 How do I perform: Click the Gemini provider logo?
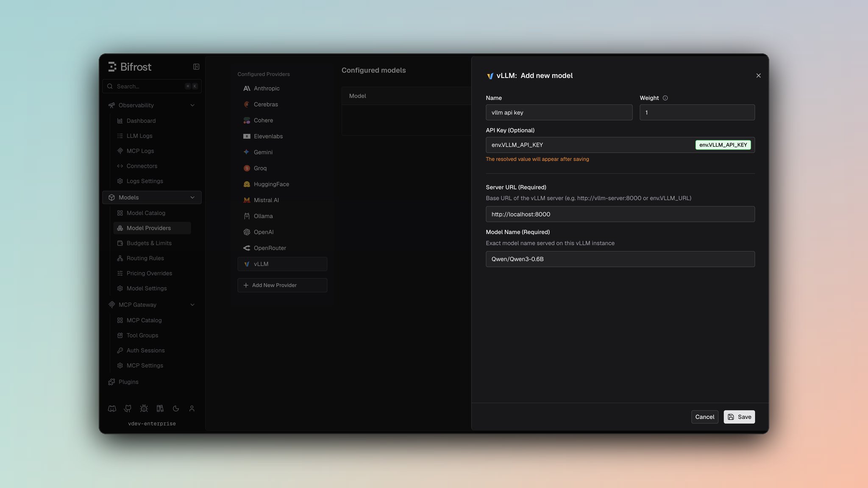(x=247, y=152)
